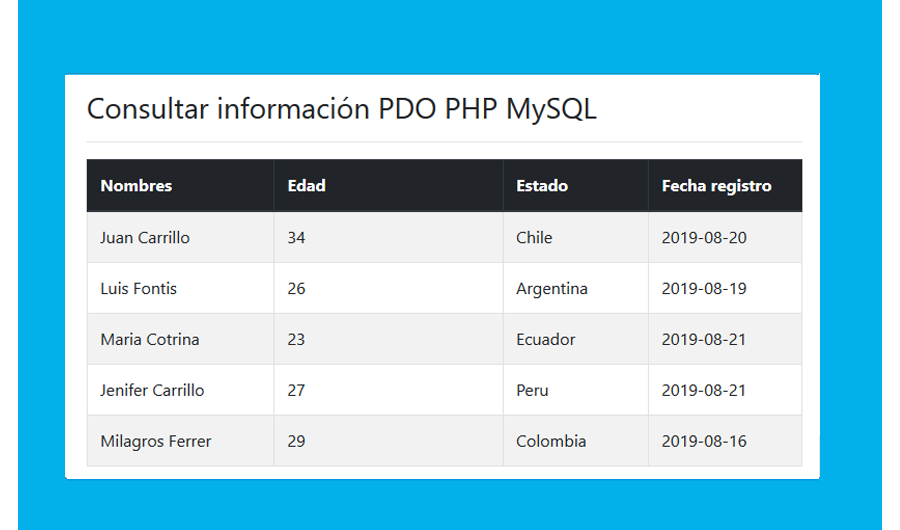Click the Edad column header
The height and width of the screenshot is (530, 900).
point(306,186)
